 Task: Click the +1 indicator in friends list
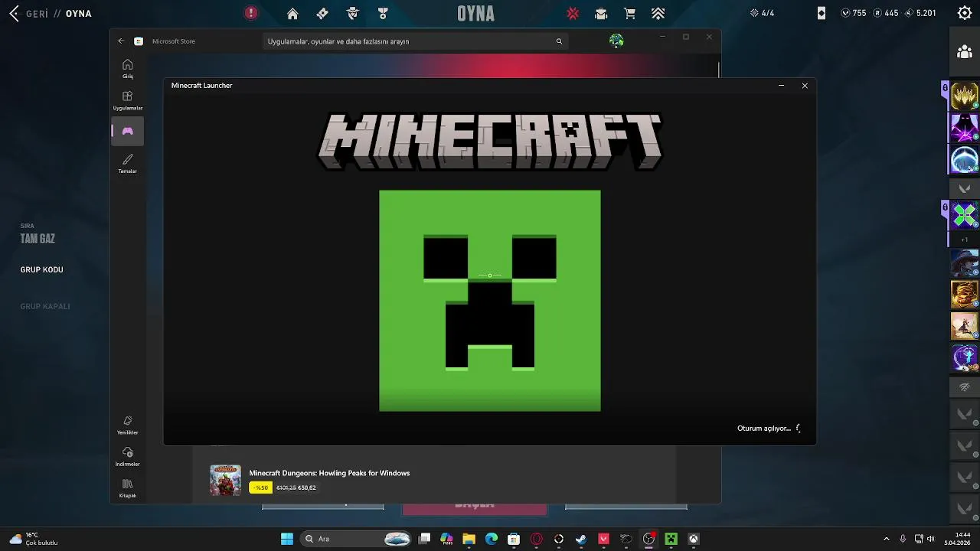tap(965, 240)
